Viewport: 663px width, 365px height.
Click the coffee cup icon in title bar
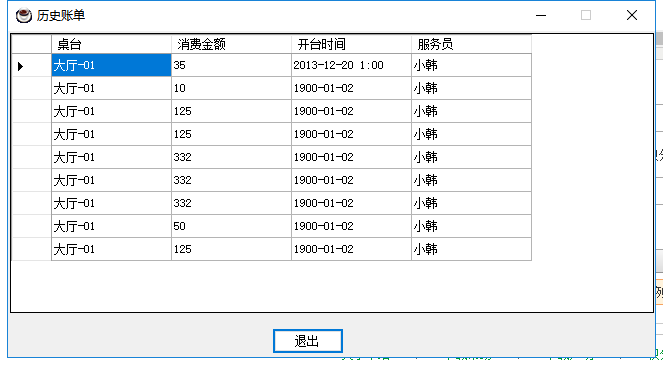tap(24, 16)
